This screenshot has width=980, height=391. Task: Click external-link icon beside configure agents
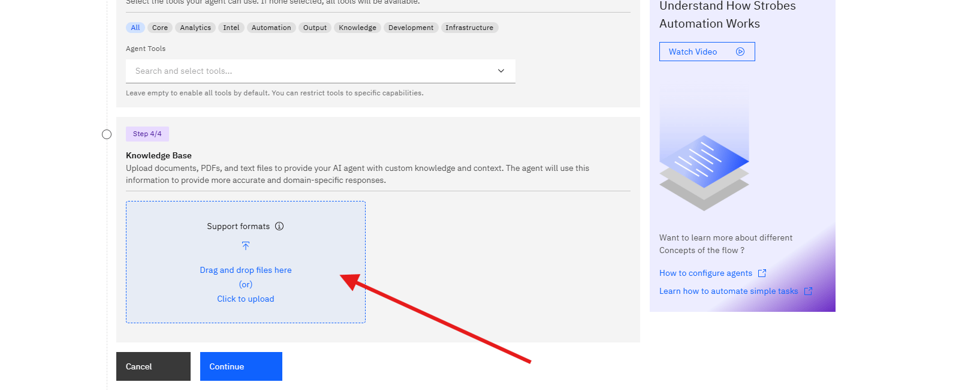762,273
